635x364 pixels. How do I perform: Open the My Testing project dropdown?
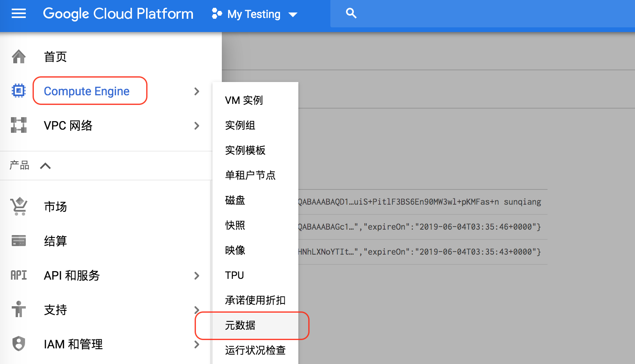tap(254, 14)
